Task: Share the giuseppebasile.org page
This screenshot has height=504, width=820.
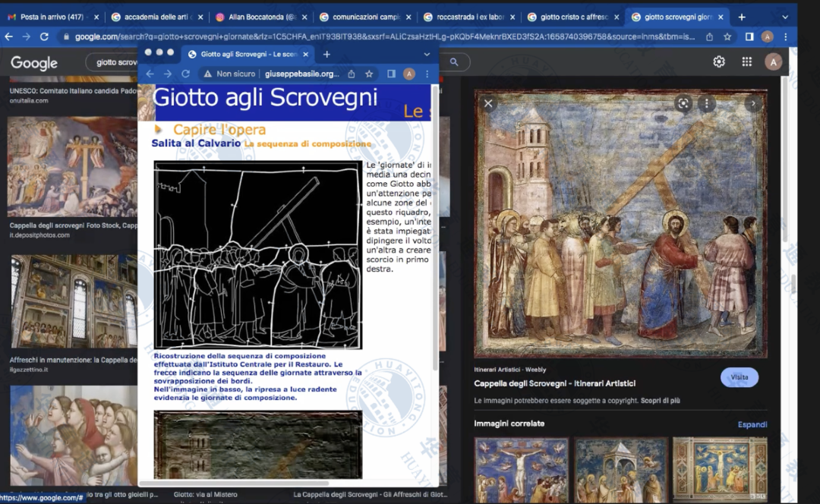Action: click(x=352, y=74)
